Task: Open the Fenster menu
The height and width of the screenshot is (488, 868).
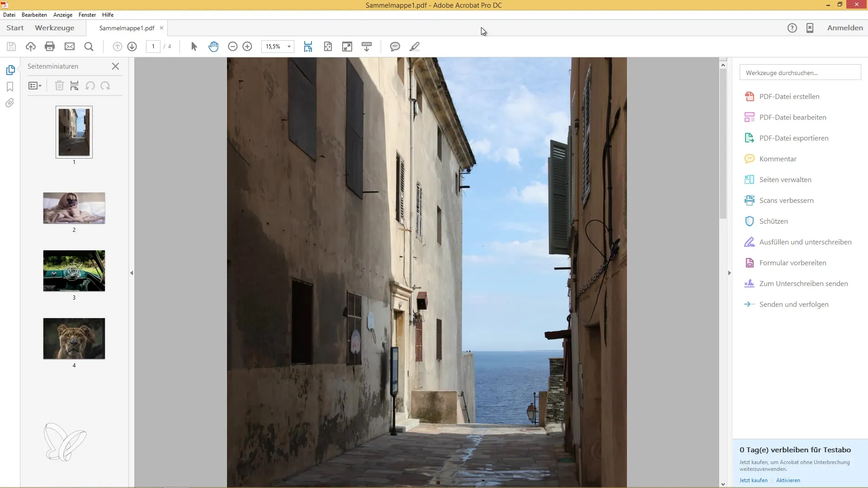Action: click(87, 15)
